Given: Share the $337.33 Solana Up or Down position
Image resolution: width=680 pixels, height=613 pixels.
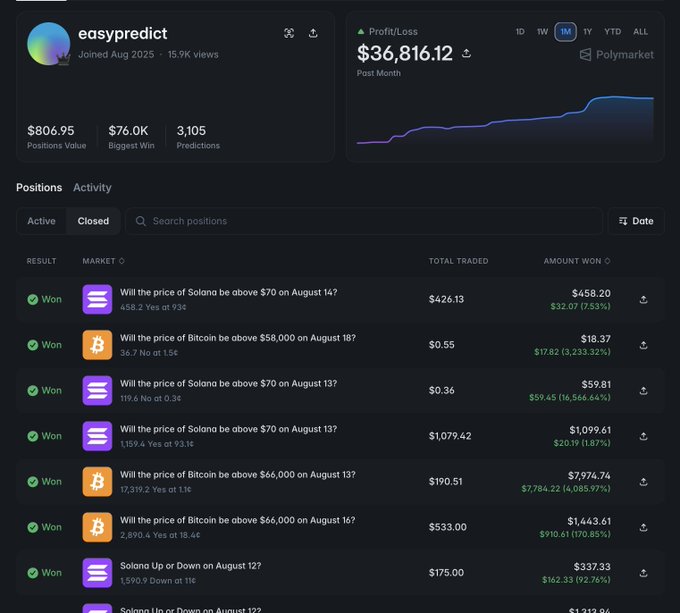Looking at the screenshot, I should pos(644,573).
